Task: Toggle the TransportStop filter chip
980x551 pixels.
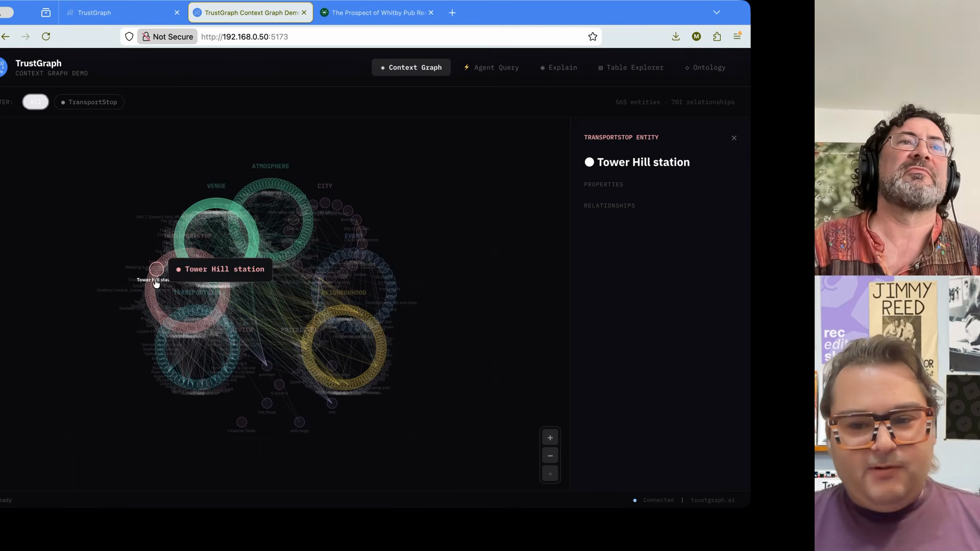Action: [x=89, y=102]
